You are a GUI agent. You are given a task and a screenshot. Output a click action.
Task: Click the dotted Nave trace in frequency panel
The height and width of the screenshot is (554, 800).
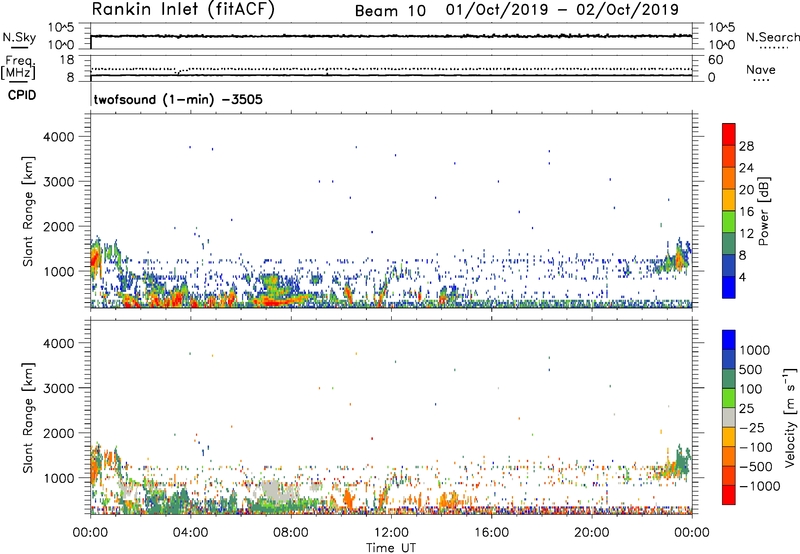click(x=391, y=69)
